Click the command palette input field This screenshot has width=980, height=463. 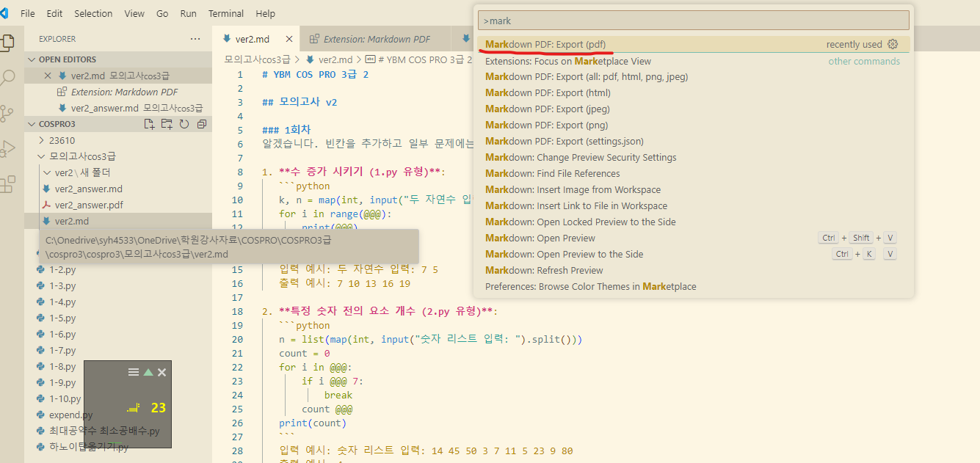(694, 21)
